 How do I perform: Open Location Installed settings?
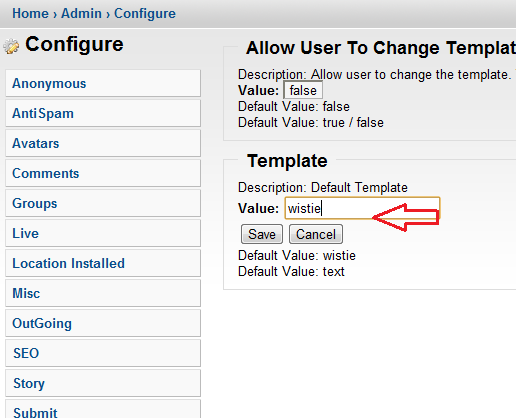click(103, 263)
